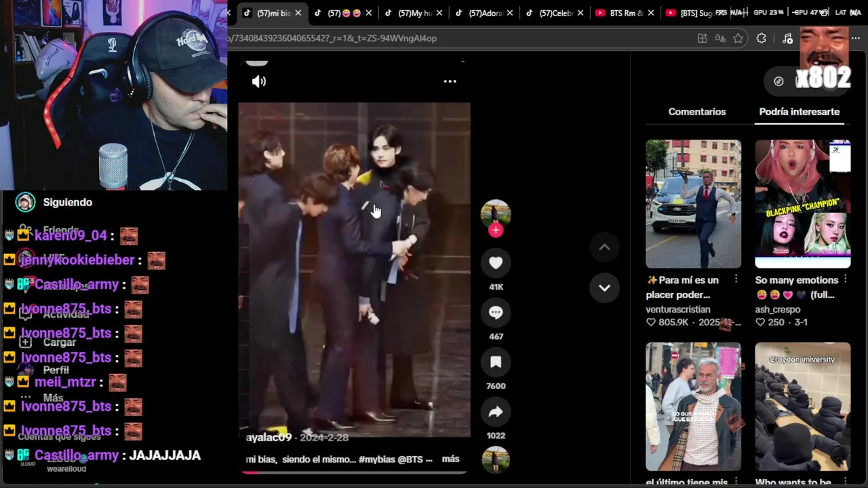Viewport: 868px width, 488px height.
Task: Open the #mybias hashtag in the caption
Action: pos(376,460)
